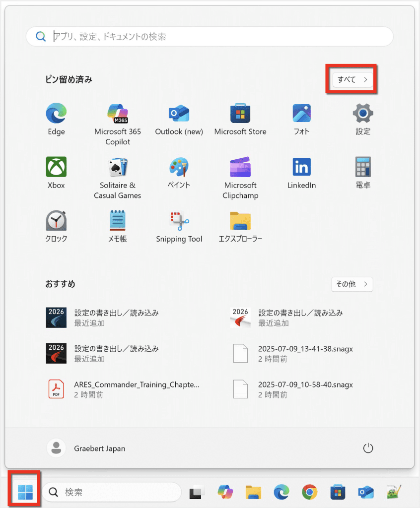Open 設定の書き出し／読み込み with white 2026 icon

pos(287,317)
